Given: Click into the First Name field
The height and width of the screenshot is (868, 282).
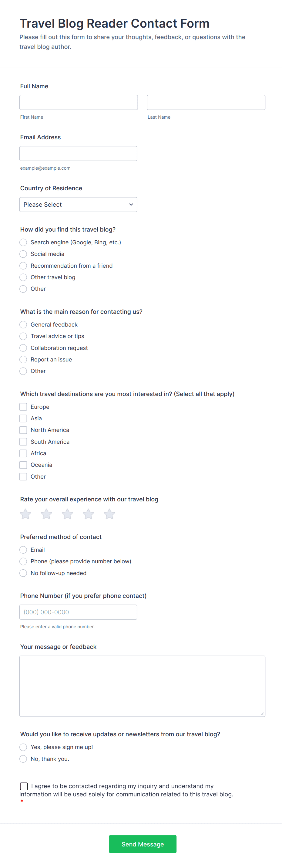Looking at the screenshot, I should [79, 103].
